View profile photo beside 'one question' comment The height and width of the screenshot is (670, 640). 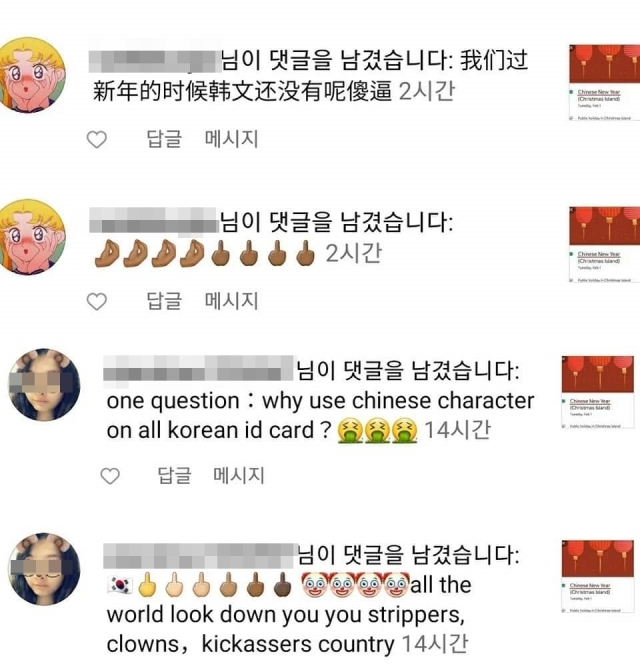click(44, 385)
